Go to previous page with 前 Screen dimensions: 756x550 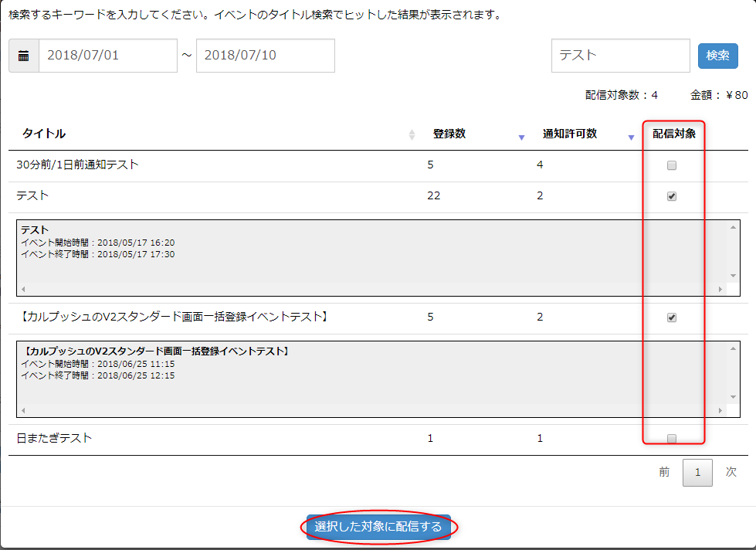664,472
